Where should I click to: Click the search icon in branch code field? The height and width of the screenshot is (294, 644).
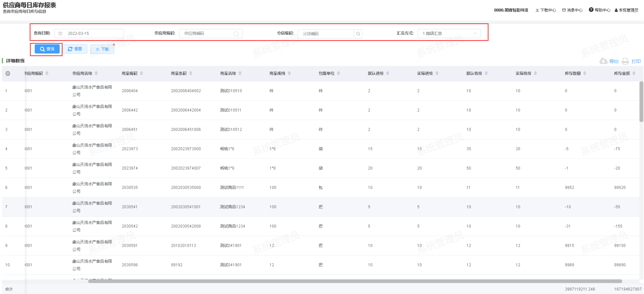click(x=358, y=34)
